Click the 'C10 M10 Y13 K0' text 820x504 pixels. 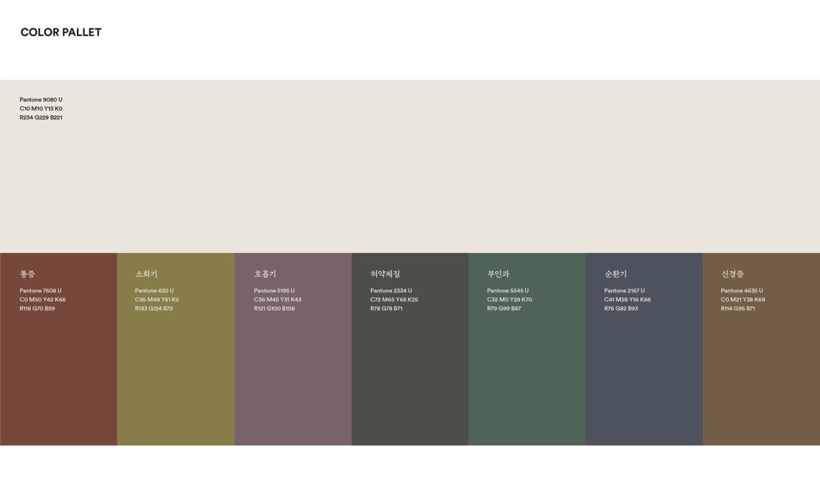(x=41, y=108)
